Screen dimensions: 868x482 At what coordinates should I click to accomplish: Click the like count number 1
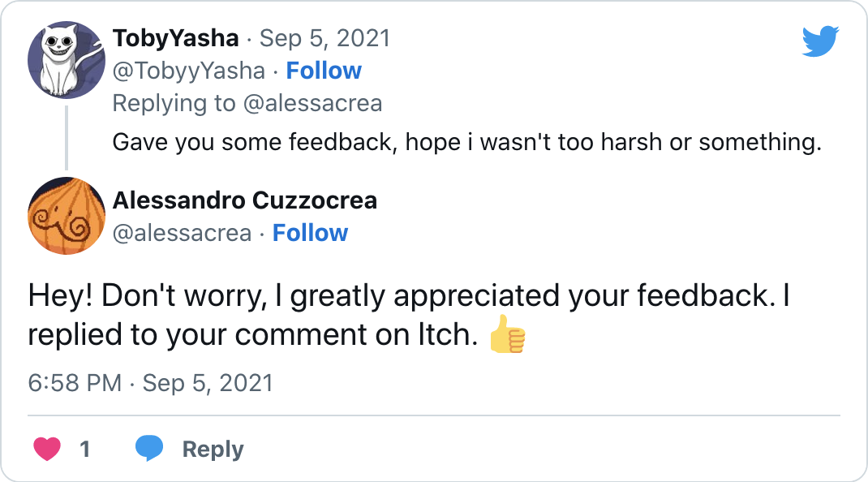pos(84,448)
